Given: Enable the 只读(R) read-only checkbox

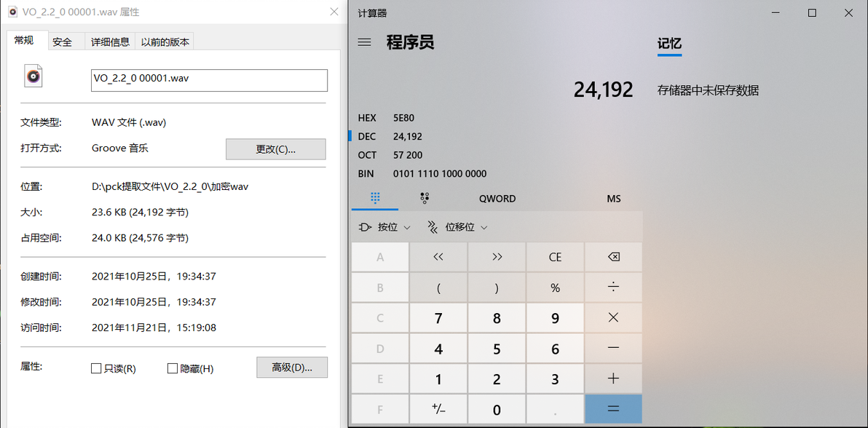Looking at the screenshot, I should [96, 368].
